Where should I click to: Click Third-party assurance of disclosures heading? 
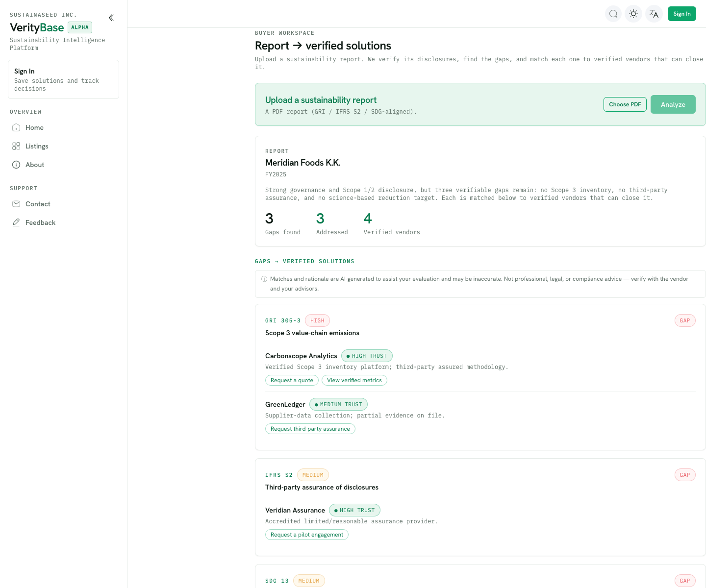pyautogui.click(x=322, y=487)
